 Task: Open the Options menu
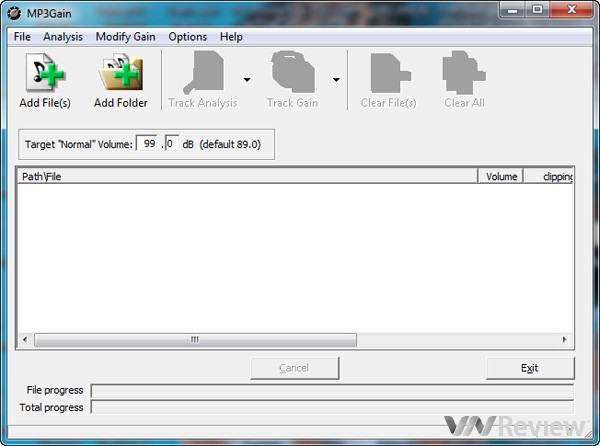[x=188, y=37]
